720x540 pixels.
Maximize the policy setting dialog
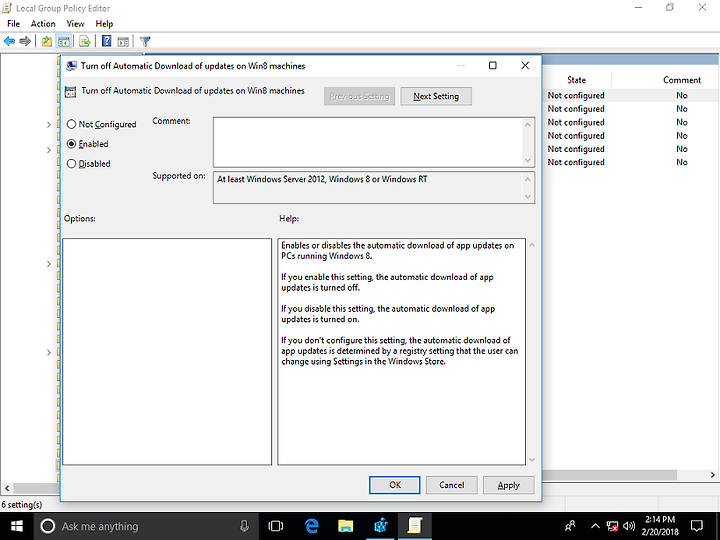(x=493, y=66)
